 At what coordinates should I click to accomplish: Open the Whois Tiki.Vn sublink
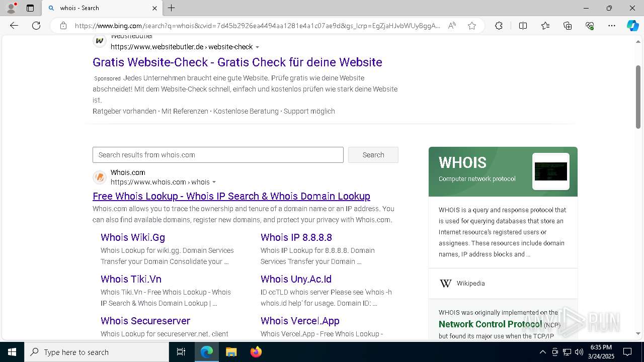(x=131, y=279)
